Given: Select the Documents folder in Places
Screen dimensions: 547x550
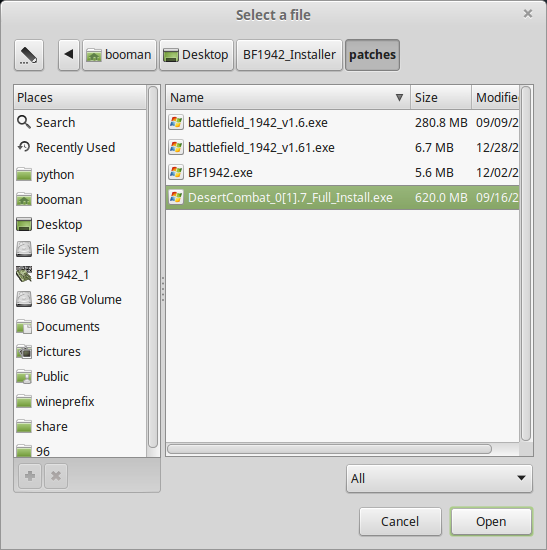Looking at the screenshot, I should pos(80,327).
